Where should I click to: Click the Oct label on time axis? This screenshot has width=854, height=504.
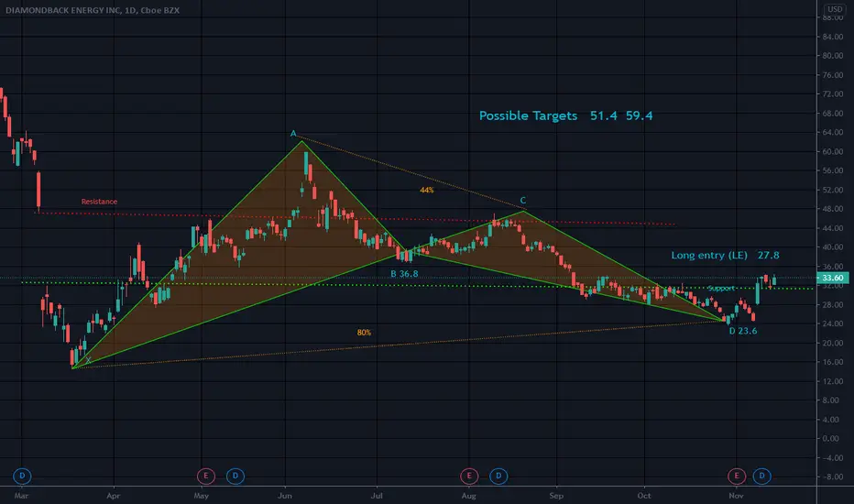click(644, 495)
